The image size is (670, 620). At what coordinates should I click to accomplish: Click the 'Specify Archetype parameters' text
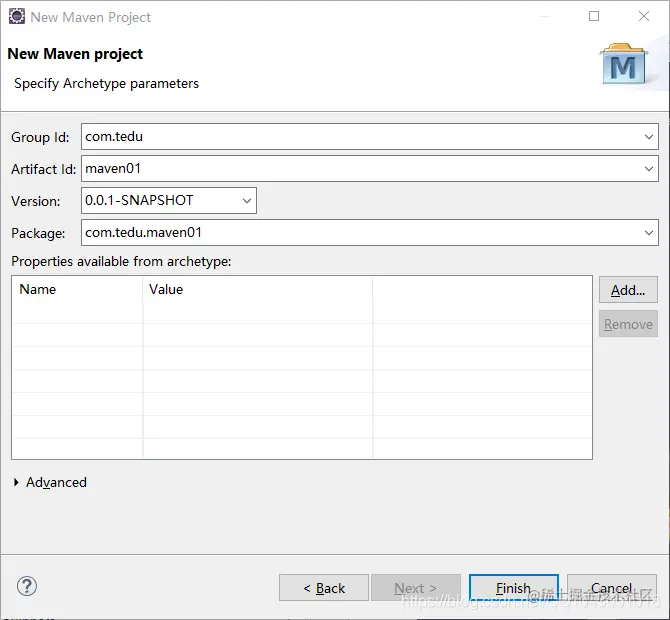click(x=106, y=83)
